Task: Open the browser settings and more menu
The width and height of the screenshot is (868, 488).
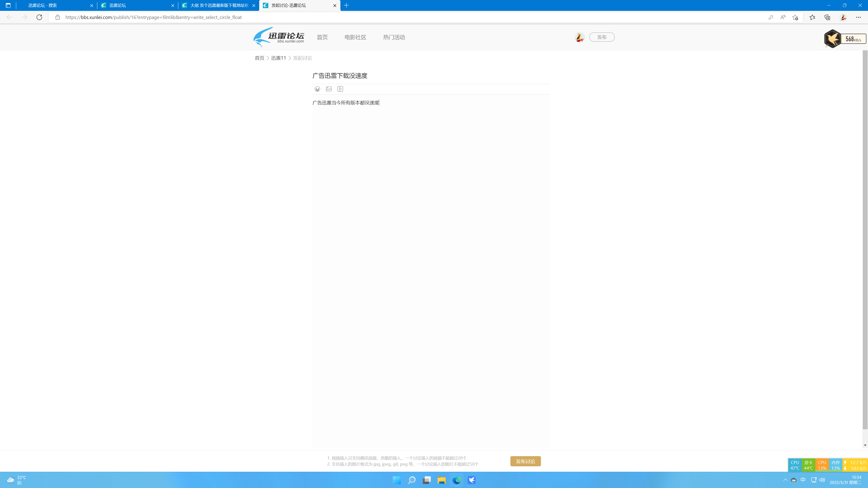Action: point(858,17)
